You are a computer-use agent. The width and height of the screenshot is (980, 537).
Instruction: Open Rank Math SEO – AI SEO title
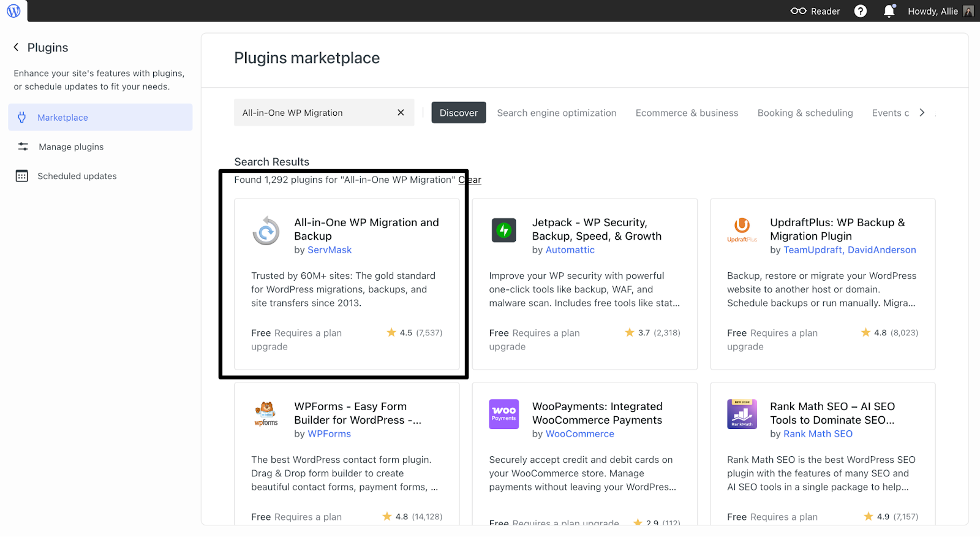coord(832,413)
